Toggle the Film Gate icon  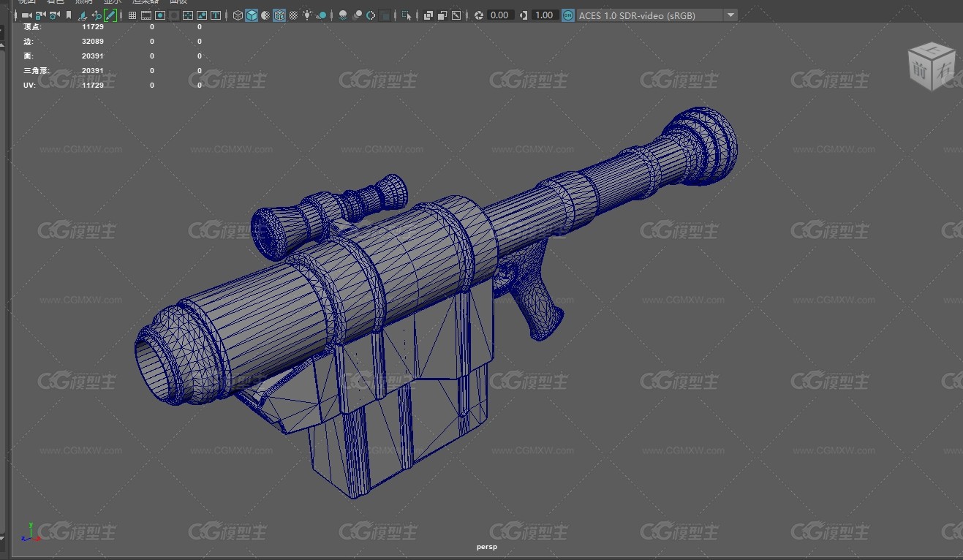[x=146, y=15]
